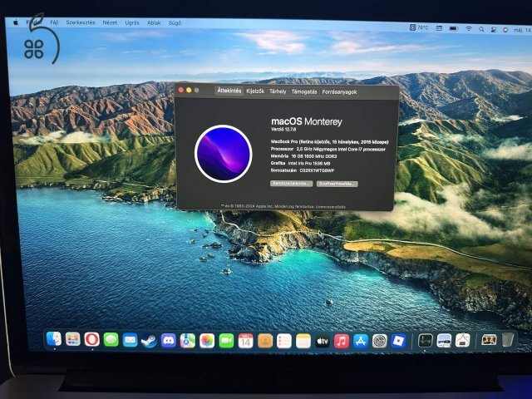Open the Contacts app in the Dock
532x399 pixels.
coord(265,341)
